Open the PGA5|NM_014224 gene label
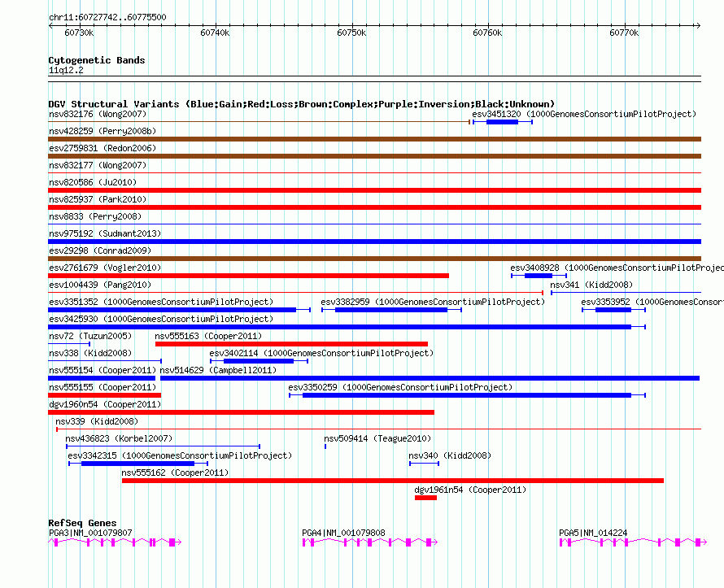This screenshot has height=588, width=724. click(x=593, y=533)
